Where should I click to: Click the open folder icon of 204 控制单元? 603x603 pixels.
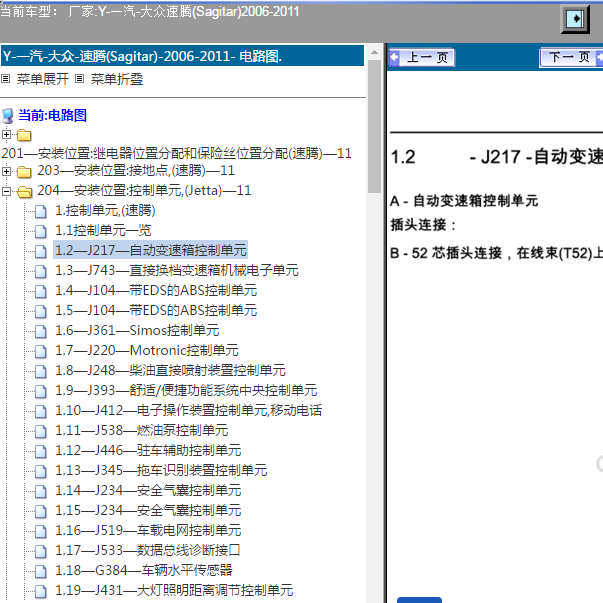(25, 192)
